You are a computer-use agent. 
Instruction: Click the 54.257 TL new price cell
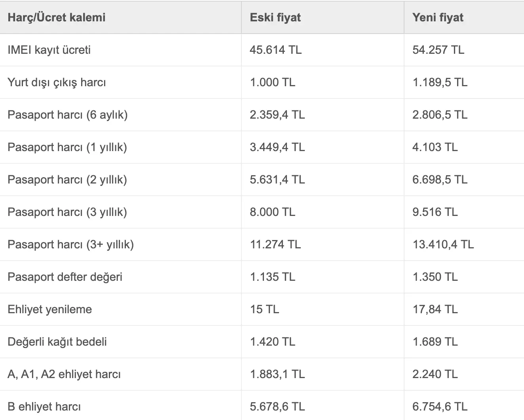(438, 50)
